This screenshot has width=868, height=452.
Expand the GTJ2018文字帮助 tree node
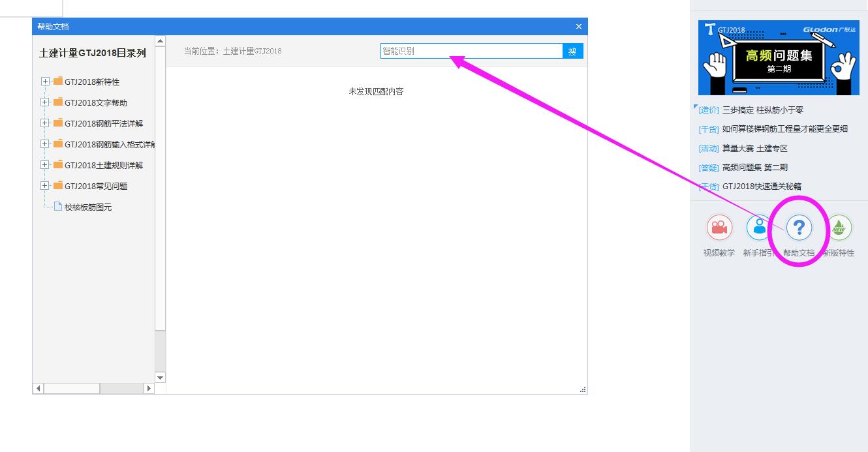(x=45, y=102)
